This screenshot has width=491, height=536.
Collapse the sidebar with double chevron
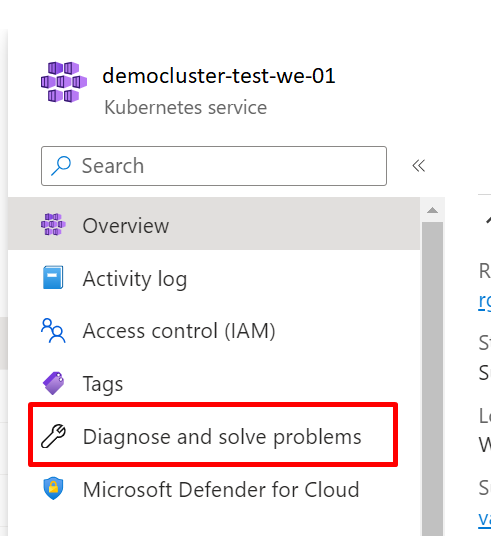(x=419, y=166)
